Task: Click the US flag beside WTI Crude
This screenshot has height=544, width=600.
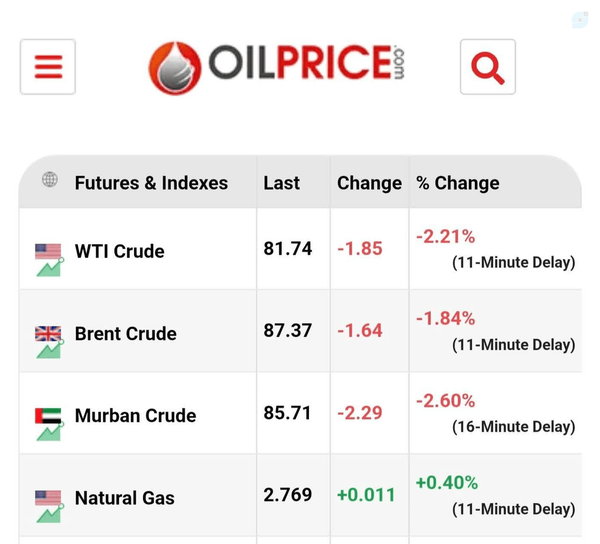Action: tap(48, 252)
